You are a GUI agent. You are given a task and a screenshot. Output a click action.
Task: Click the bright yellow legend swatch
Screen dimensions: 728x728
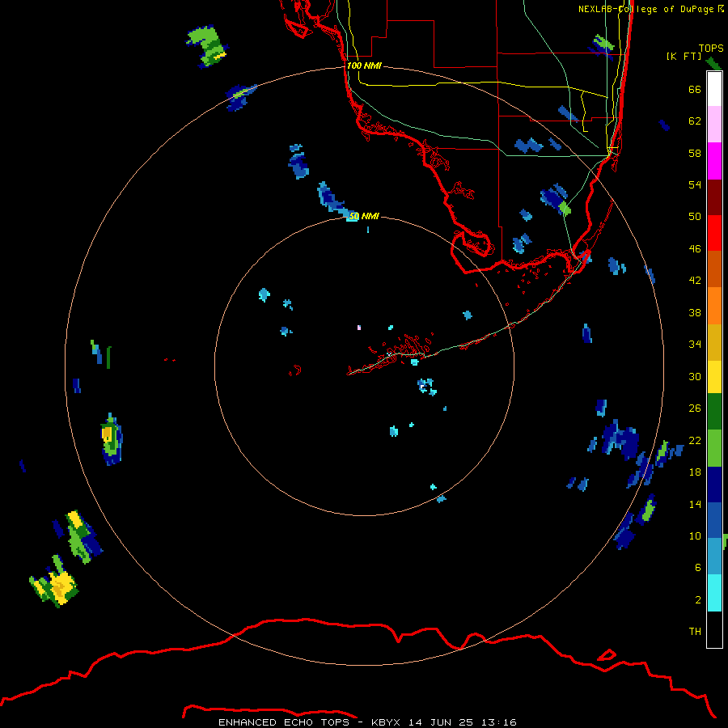point(714,376)
